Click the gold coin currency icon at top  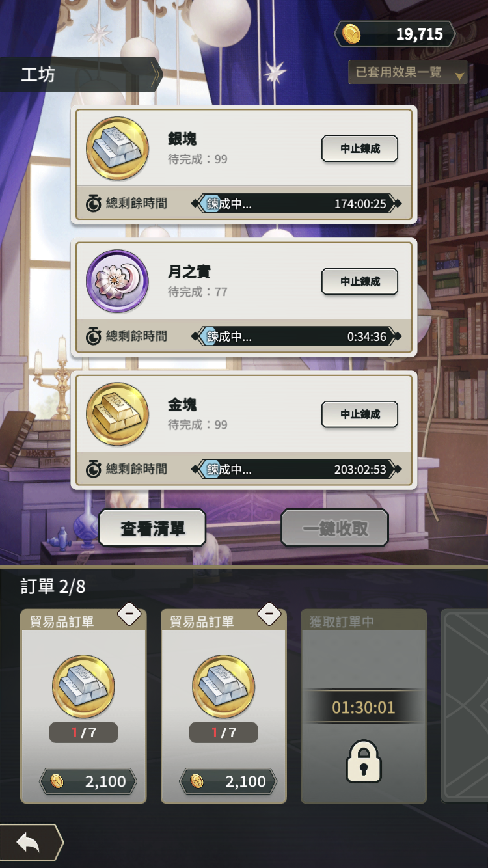tap(352, 34)
